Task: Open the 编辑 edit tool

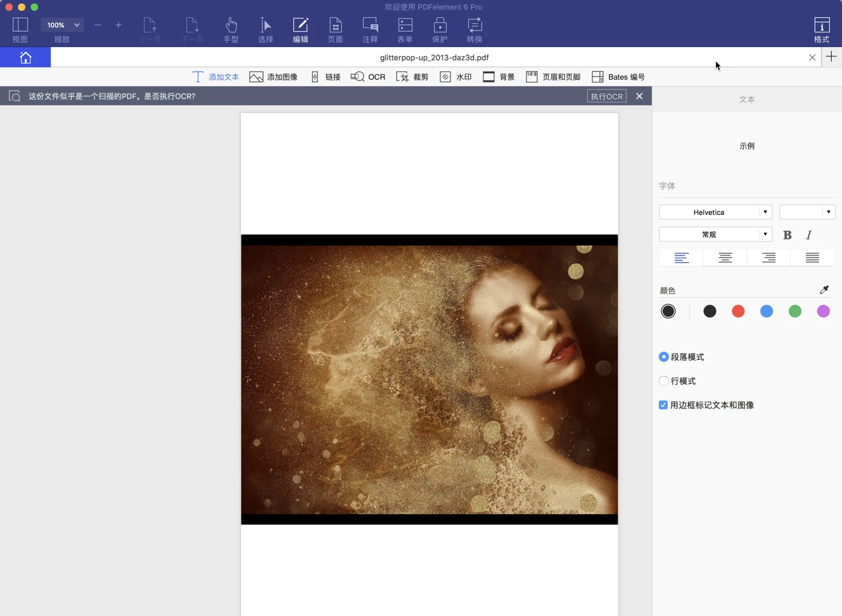Action: (x=300, y=30)
